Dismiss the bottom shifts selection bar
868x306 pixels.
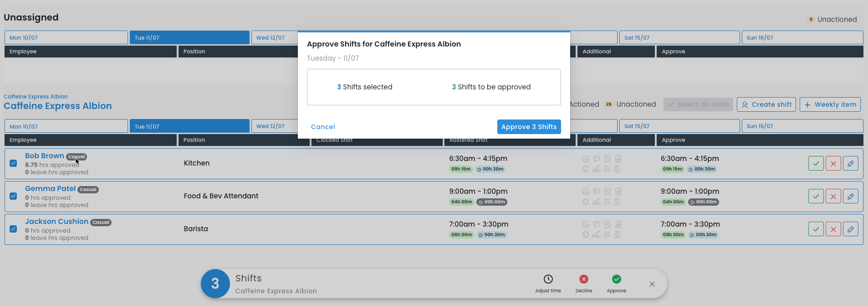pyautogui.click(x=652, y=284)
